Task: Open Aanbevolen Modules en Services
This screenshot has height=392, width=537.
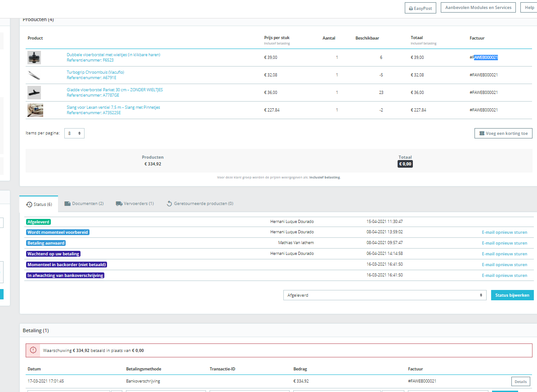Action: (x=478, y=8)
